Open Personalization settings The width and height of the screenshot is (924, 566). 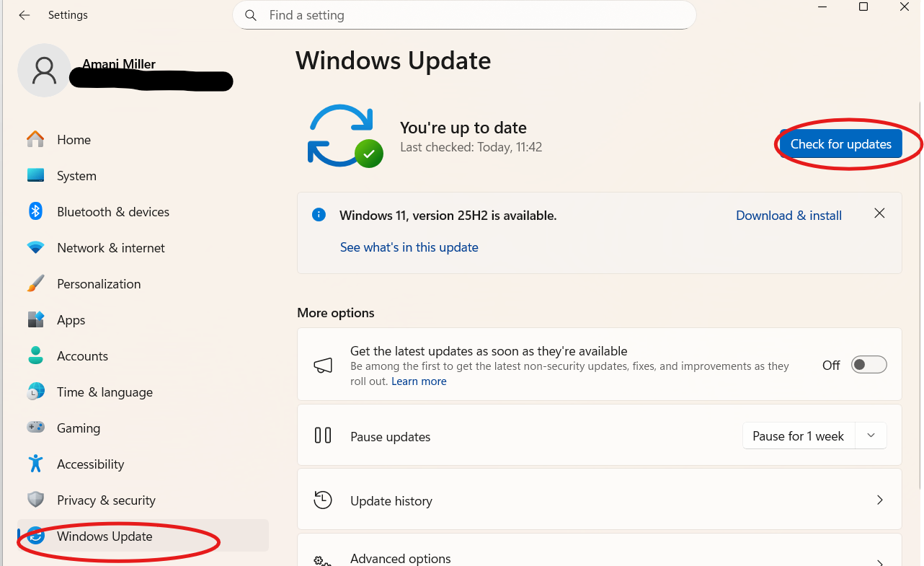tap(143, 283)
